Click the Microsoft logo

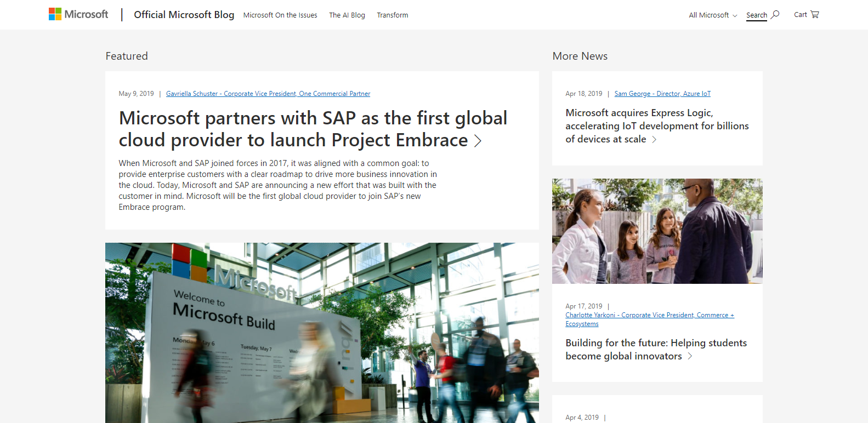pyautogui.click(x=78, y=14)
